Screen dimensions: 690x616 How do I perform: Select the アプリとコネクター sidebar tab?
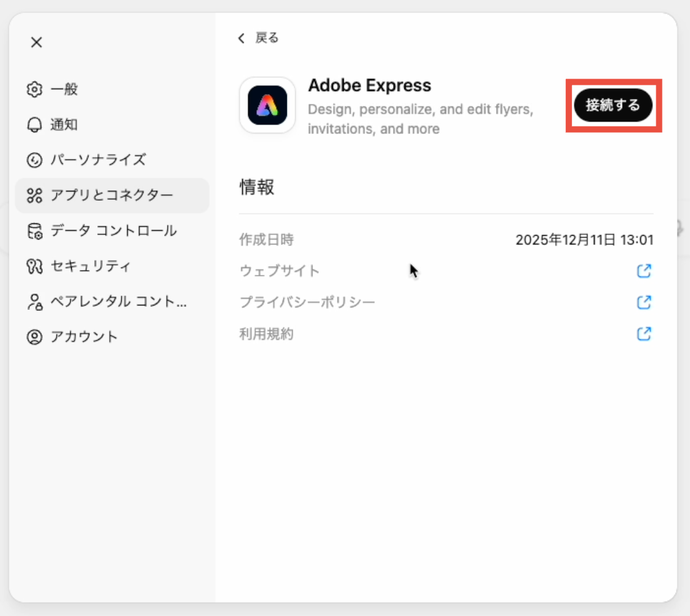[112, 196]
